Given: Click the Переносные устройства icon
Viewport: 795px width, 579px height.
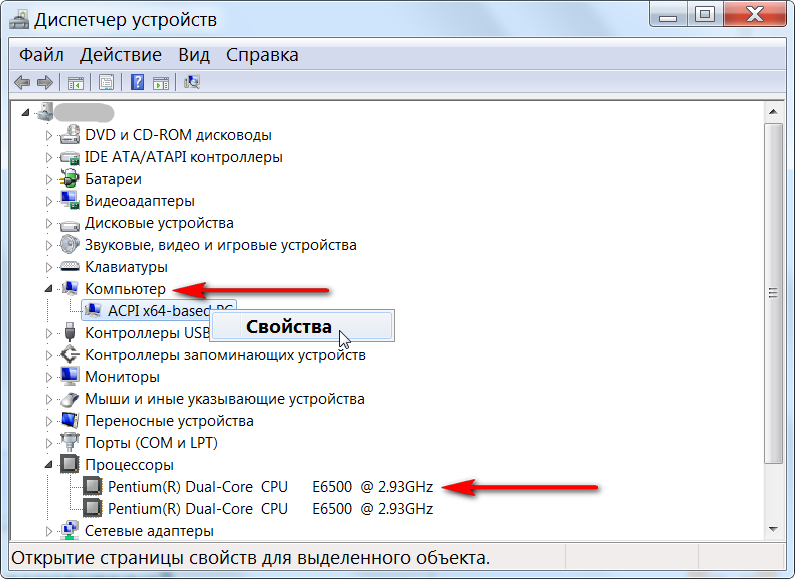Looking at the screenshot, I should point(69,421).
